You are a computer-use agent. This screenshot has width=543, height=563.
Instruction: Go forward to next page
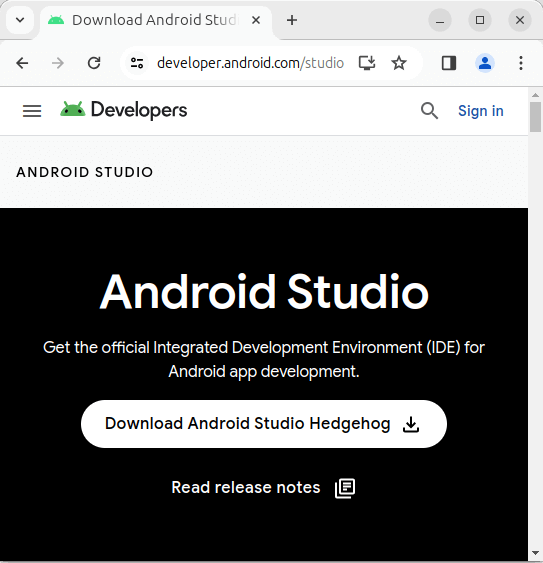[58, 63]
